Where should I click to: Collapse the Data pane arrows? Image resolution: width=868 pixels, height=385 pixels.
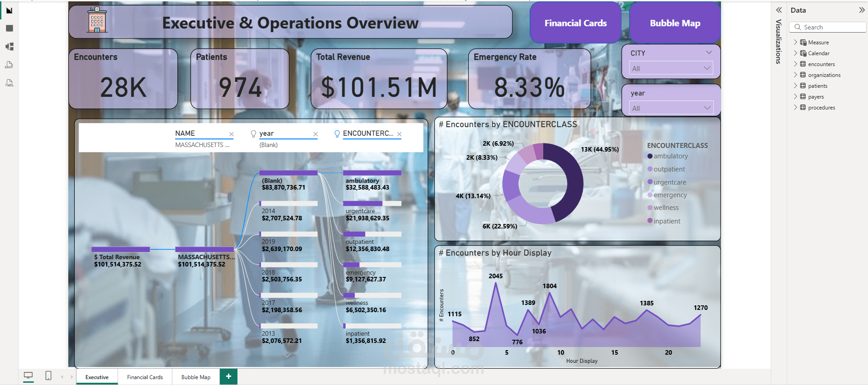[x=861, y=10]
